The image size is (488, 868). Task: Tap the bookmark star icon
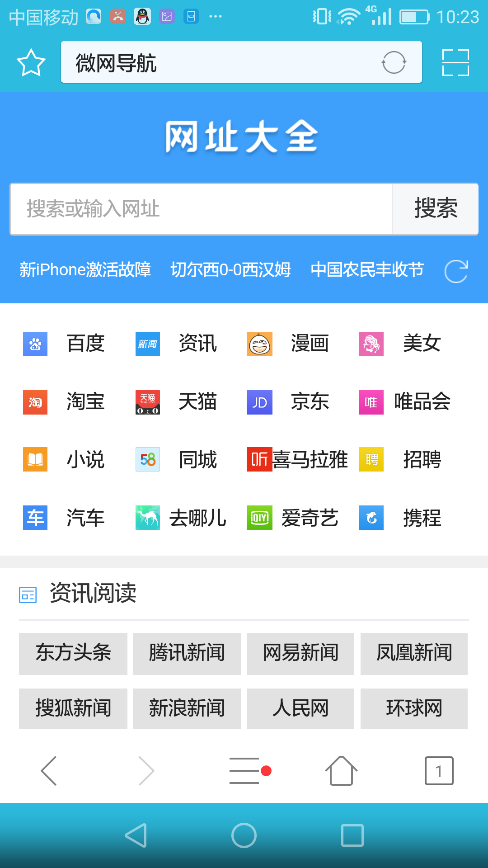(31, 62)
